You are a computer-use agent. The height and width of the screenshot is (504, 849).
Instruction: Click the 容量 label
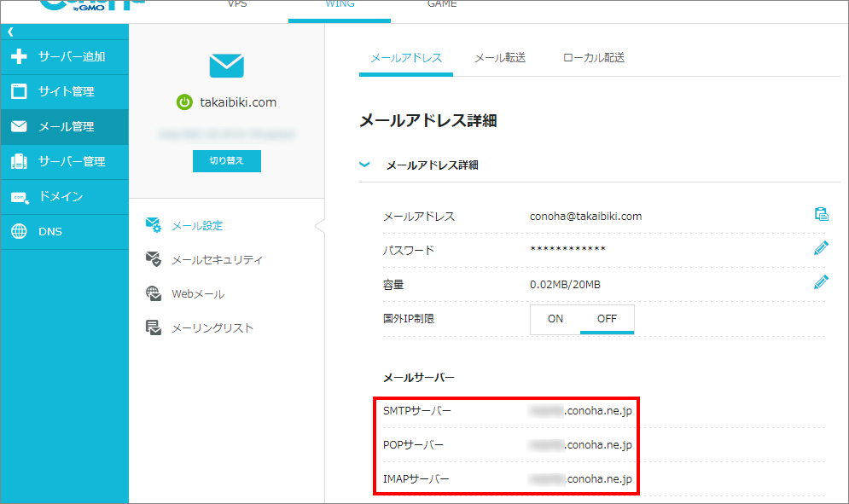[393, 285]
